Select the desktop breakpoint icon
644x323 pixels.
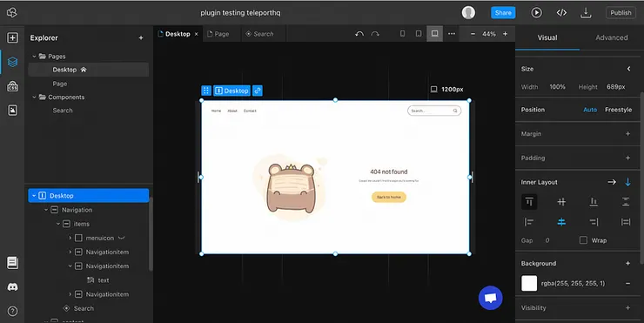point(434,34)
